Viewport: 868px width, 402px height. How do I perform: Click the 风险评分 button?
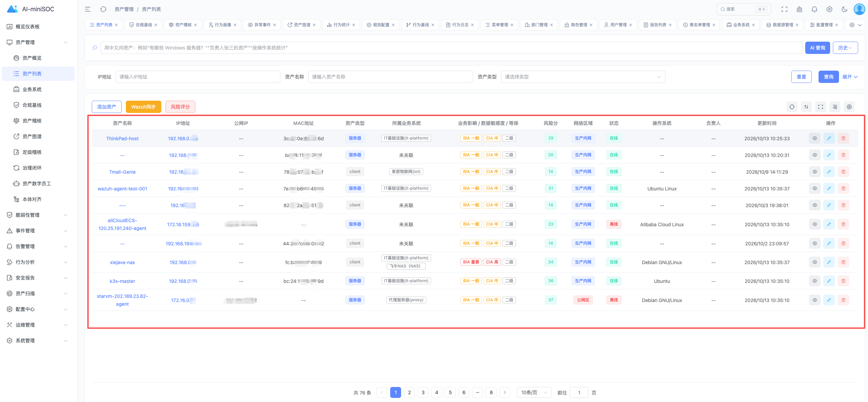pyautogui.click(x=180, y=107)
